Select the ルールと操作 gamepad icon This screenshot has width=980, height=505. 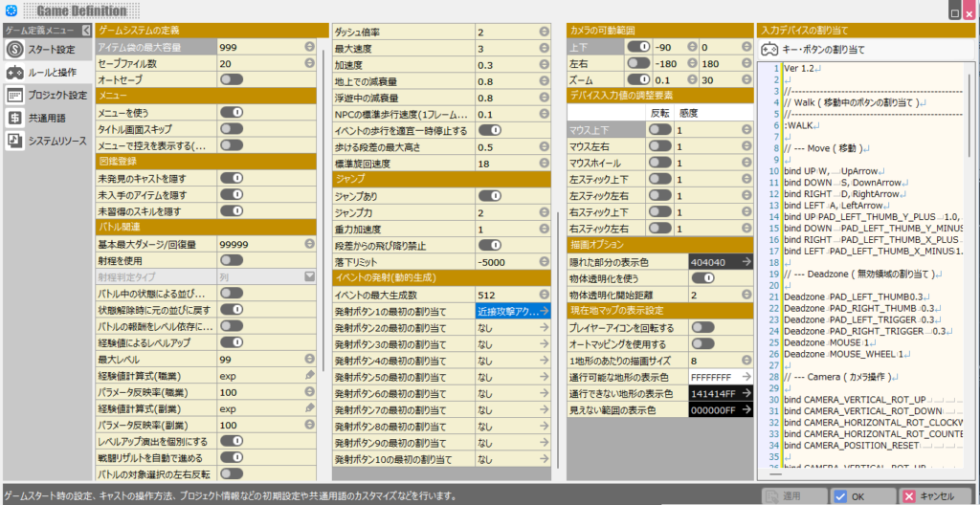14,72
